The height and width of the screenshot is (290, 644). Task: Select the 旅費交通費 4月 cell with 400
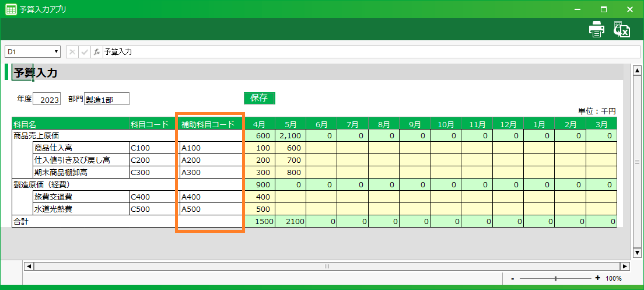(x=259, y=197)
